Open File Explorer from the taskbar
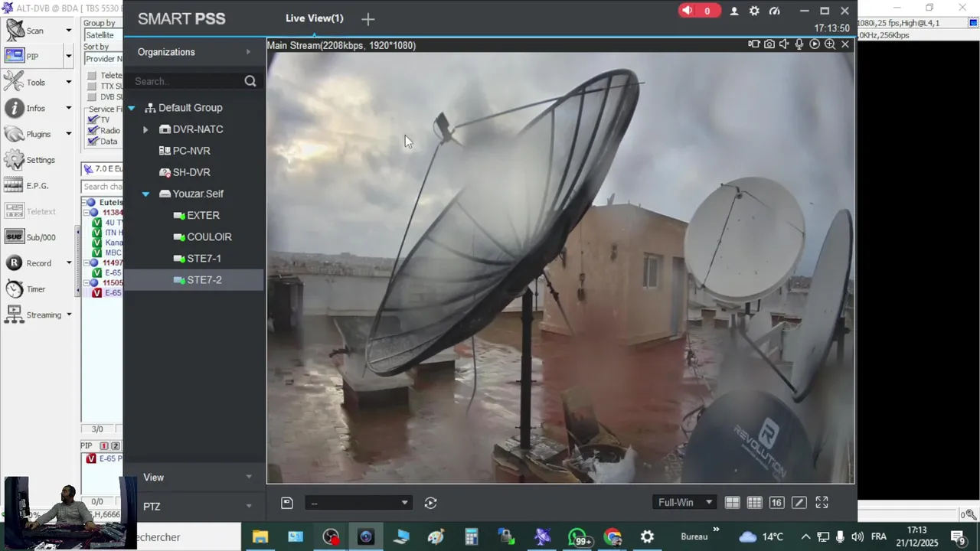 [260, 537]
